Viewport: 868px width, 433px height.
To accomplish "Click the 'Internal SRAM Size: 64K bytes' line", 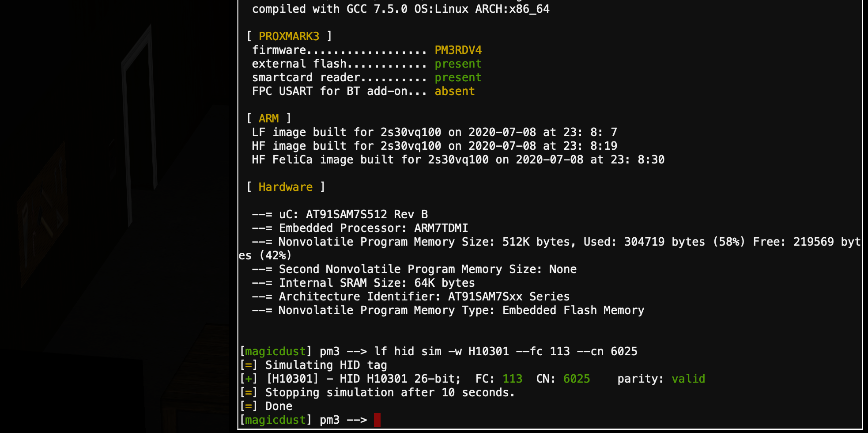I will click(376, 283).
